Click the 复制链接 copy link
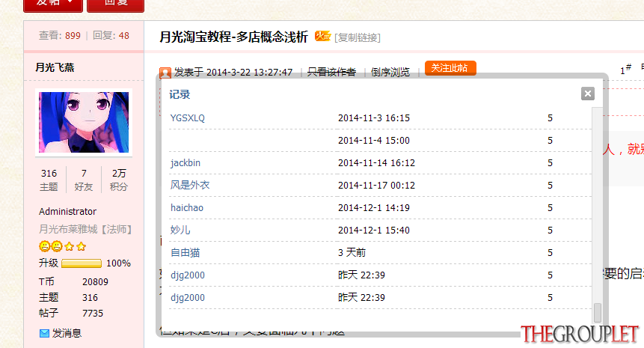 [x=358, y=37]
